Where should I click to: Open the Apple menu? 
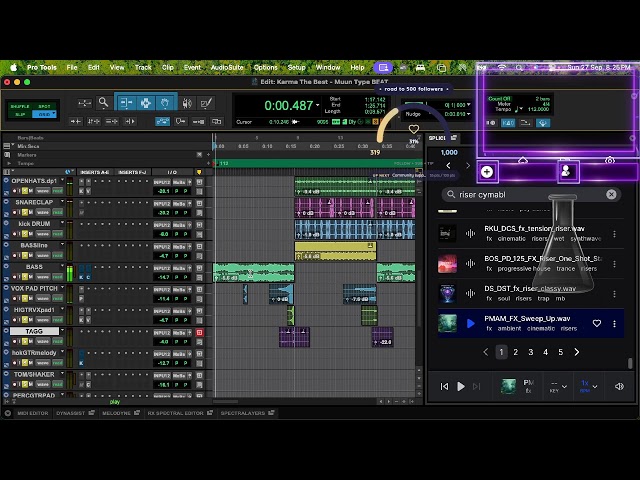point(13,68)
